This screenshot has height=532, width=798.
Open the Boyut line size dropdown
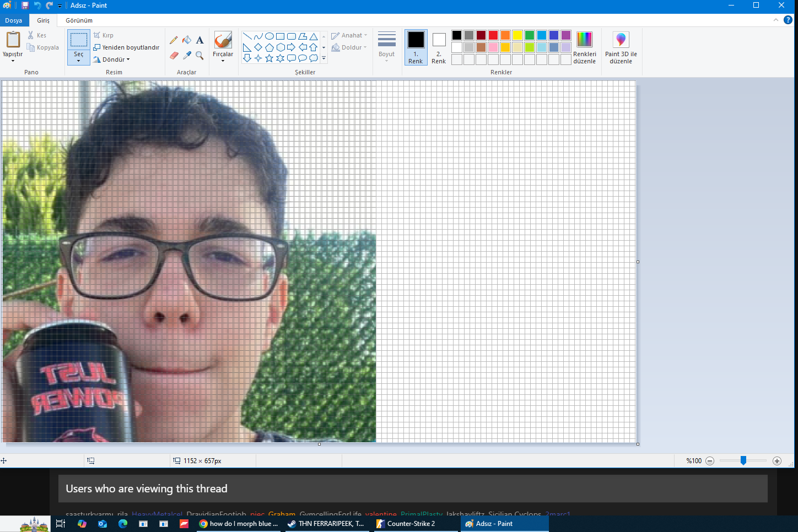pyautogui.click(x=386, y=47)
